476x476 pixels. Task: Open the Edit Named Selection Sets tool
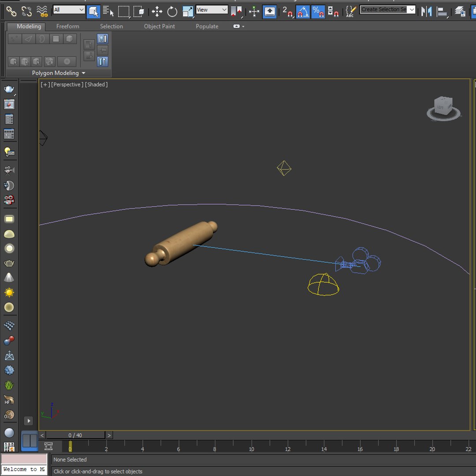point(351,11)
